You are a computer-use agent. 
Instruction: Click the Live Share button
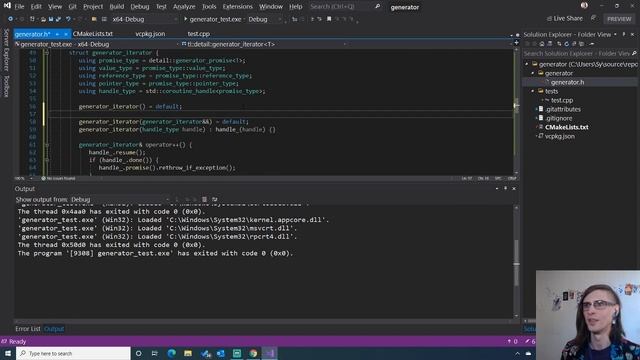[565, 18]
